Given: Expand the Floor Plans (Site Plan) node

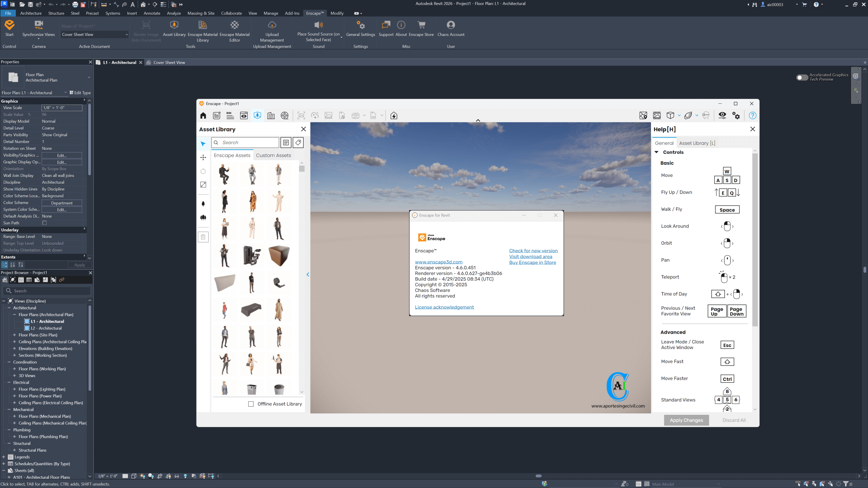Looking at the screenshot, I should [x=15, y=335].
